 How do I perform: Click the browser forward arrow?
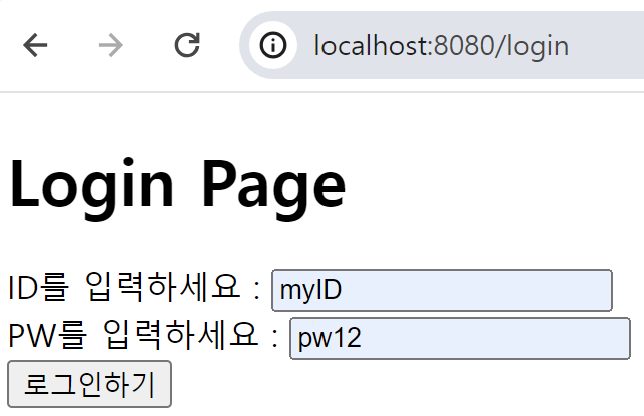point(111,45)
